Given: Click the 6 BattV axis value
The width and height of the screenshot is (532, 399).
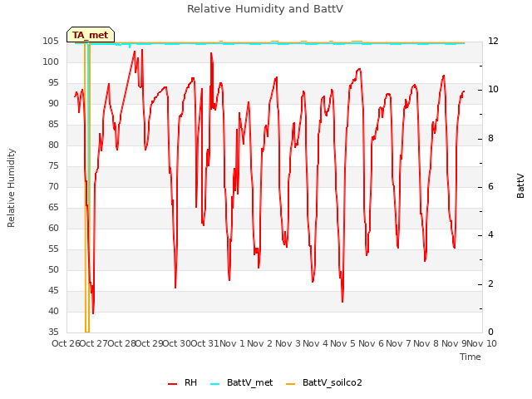Looking at the screenshot, I should [490, 186].
